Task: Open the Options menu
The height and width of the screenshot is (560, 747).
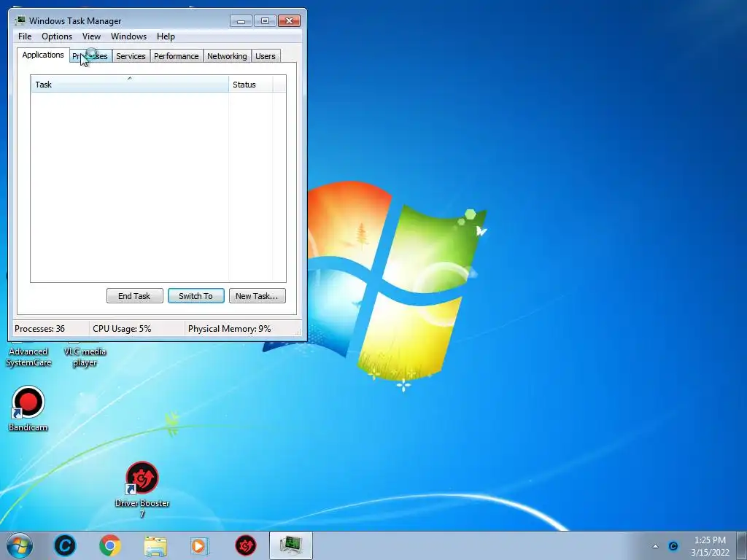Action: [57, 36]
